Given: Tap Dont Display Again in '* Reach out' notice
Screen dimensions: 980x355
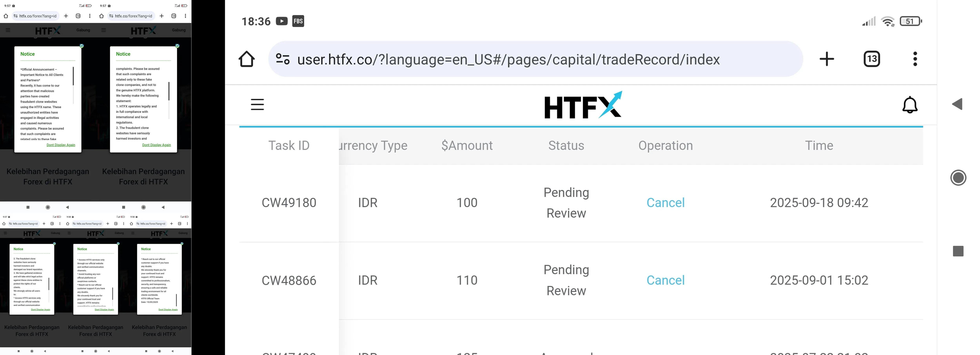Looking at the screenshot, I should [168, 310].
